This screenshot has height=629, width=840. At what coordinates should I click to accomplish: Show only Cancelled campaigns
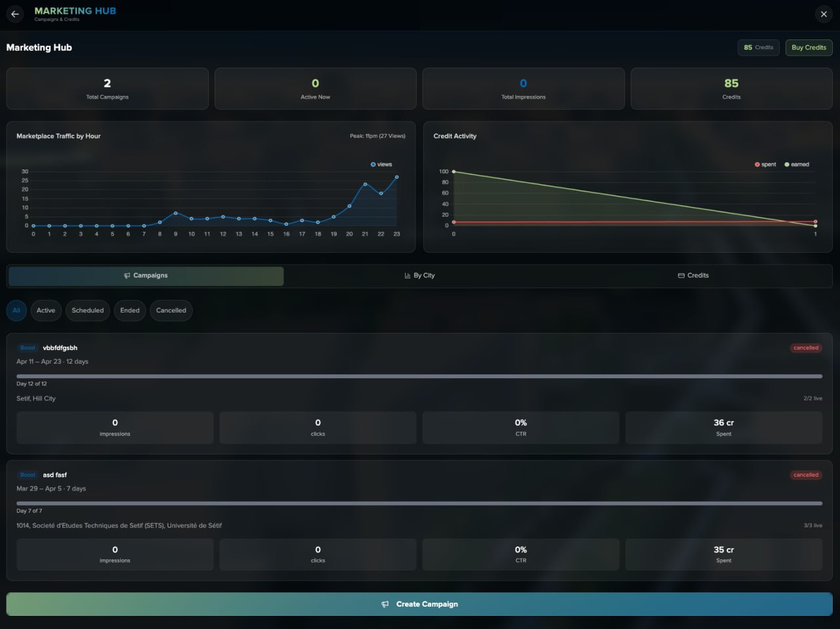pyautogui.click(x=171, y=311)
